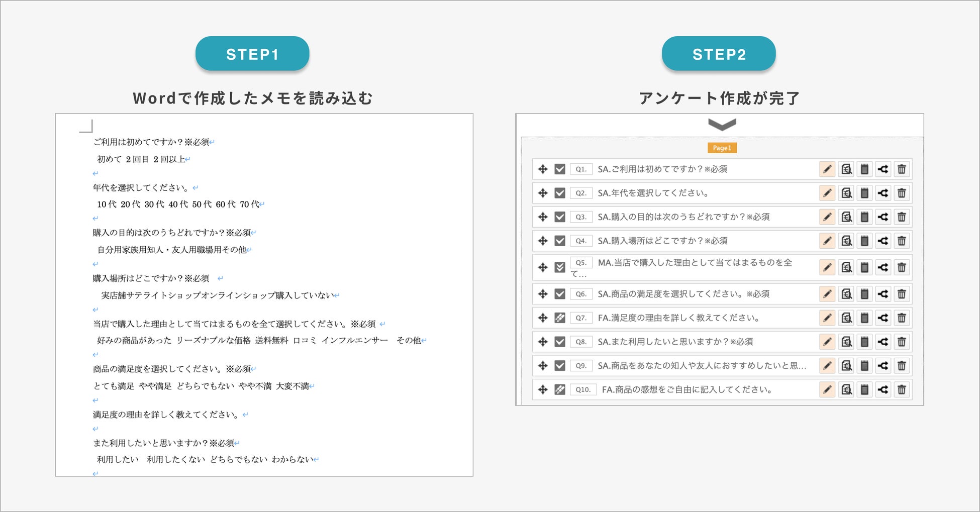
Task: Preview question Q1 with the magnifier icon
Action: (846, 169)
